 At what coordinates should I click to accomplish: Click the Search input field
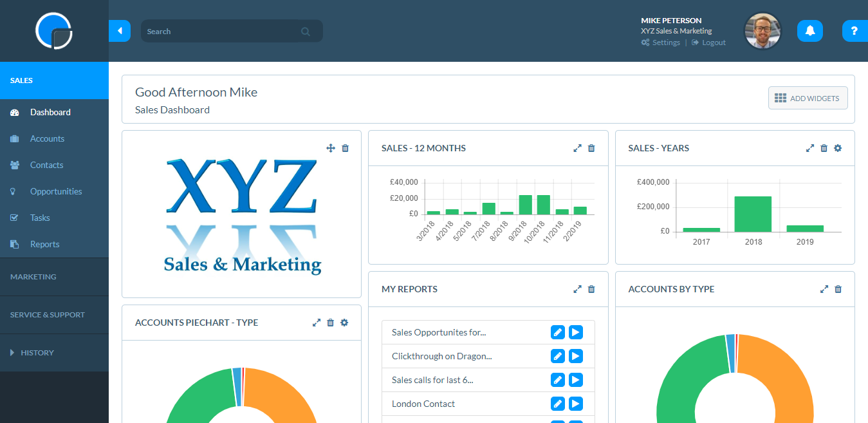(x=232, y=31)
